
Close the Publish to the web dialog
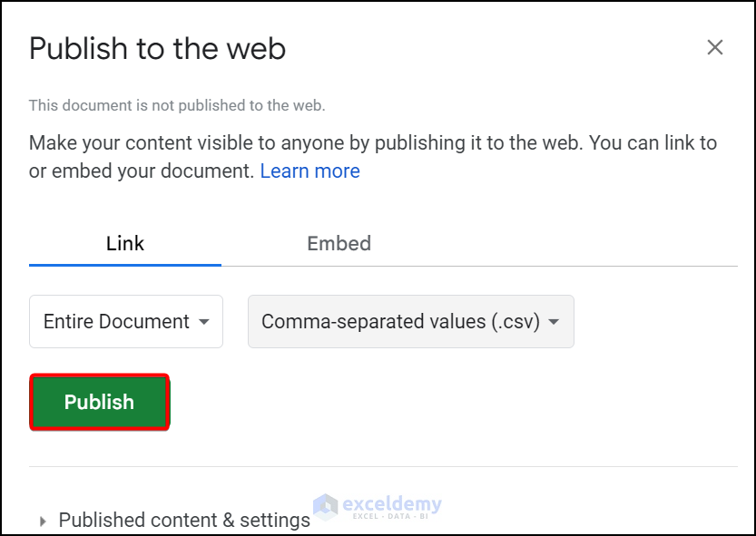715,48
